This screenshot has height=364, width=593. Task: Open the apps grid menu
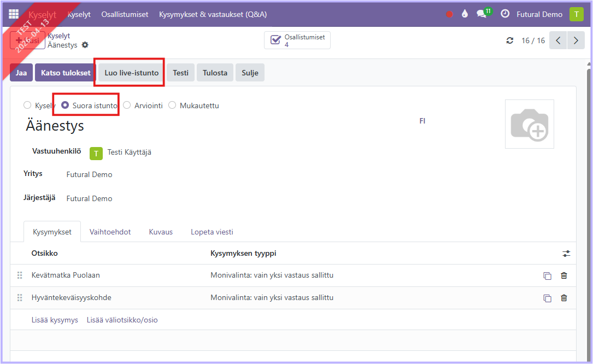pyautogui.click(x=14, y=14)
